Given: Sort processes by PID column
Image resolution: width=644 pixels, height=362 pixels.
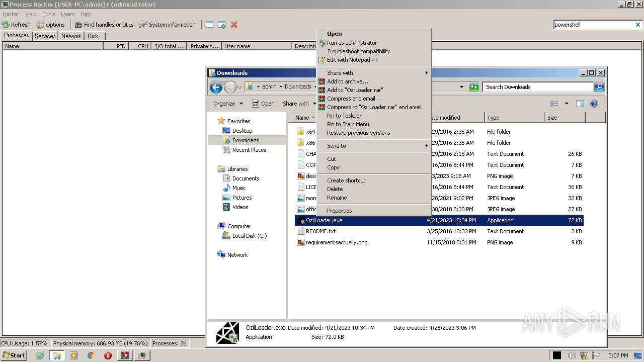Looking at the screenshot, I should click(116, 46).
